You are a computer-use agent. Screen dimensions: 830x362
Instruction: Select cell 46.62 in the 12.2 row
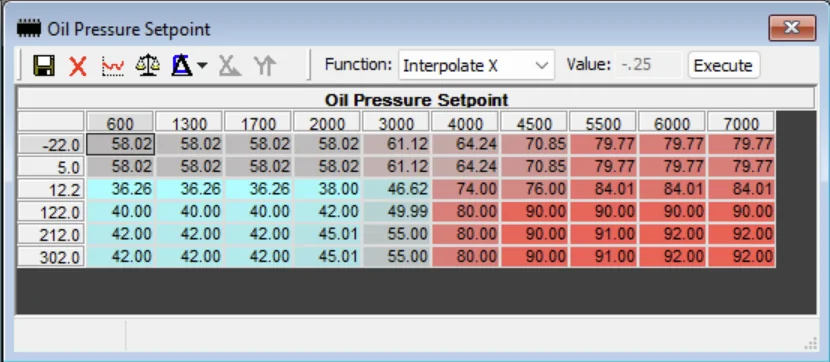pos(396,189)
